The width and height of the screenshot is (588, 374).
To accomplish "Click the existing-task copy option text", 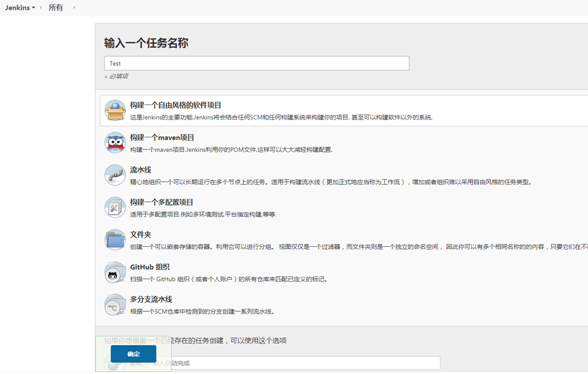I will click(x=195, y=340).
